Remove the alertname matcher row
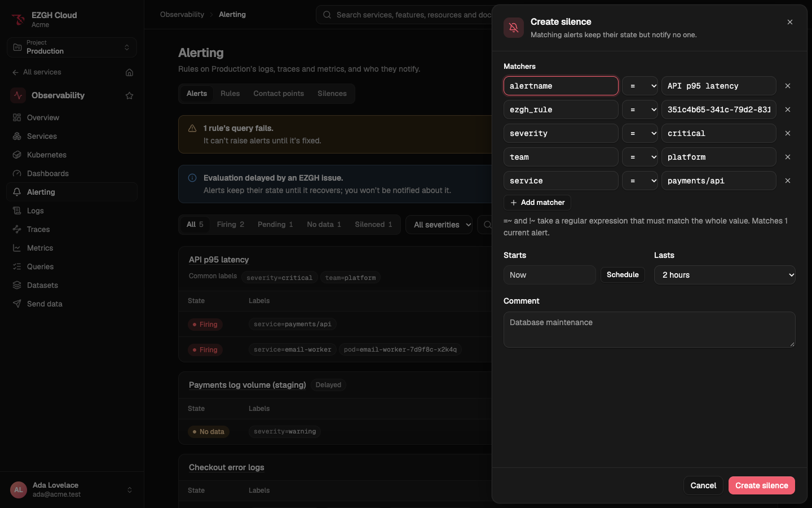Image resolution: width=812 pixels, height=508 pixels. click(788, 86)
